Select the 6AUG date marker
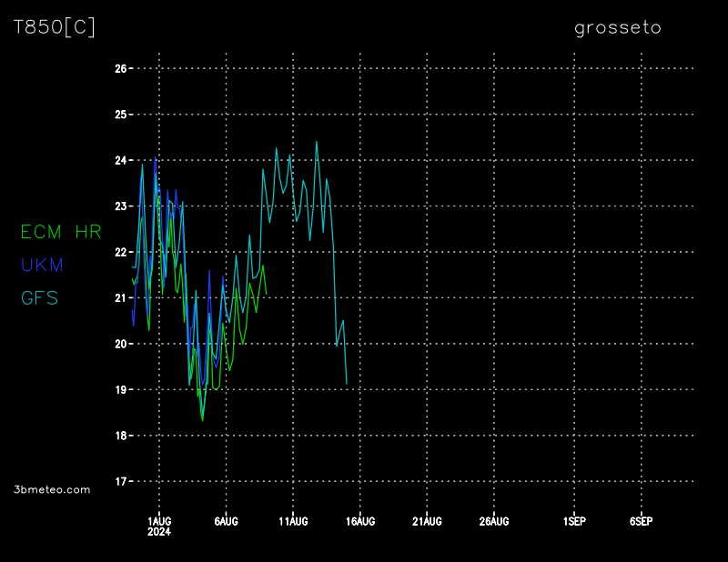The width and height of the screenshot is (728, 562). (x=226, y=521)
